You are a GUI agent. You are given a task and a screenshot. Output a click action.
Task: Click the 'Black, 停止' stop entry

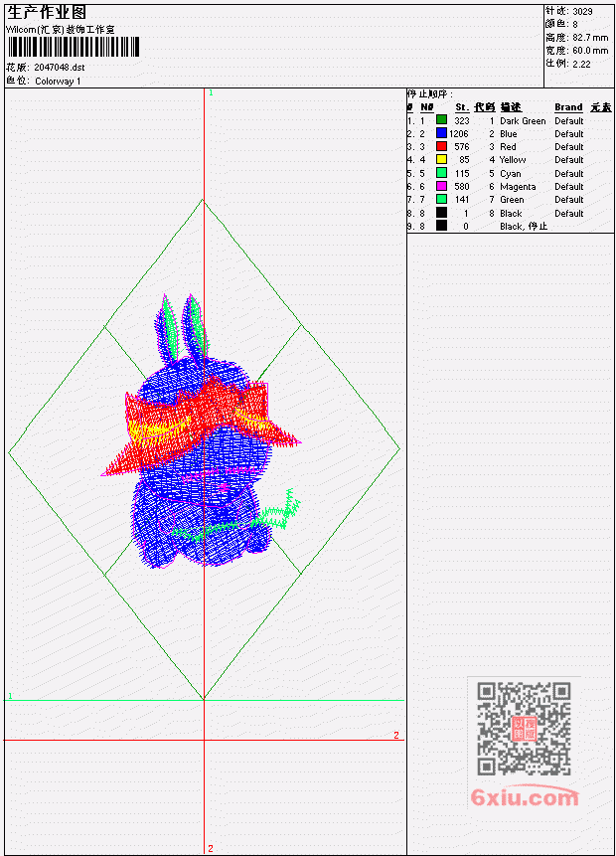pos(524,226)
